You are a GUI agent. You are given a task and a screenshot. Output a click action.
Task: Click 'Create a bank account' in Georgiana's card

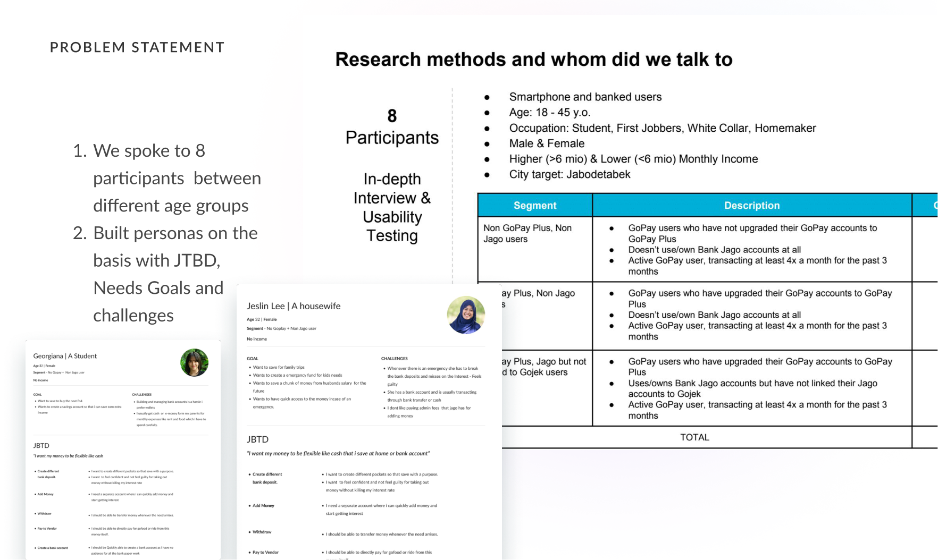coord(52,548)
